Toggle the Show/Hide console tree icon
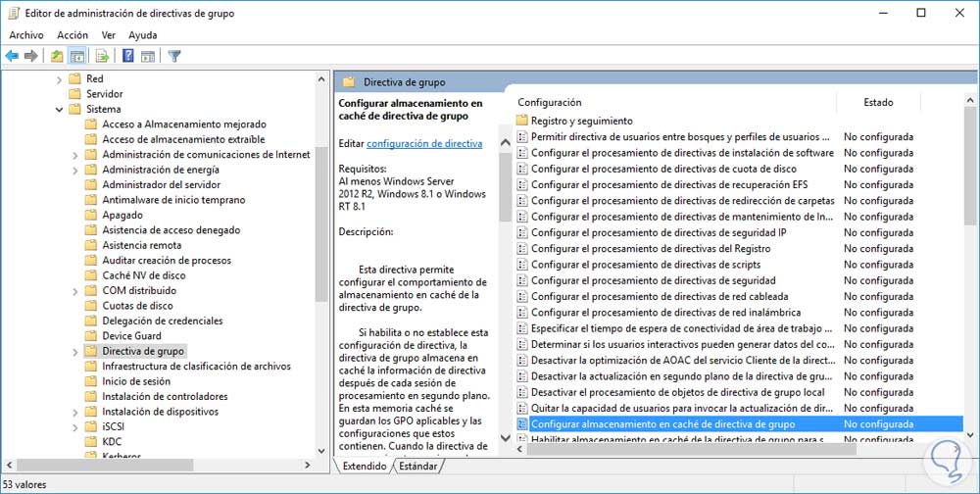 76,56
